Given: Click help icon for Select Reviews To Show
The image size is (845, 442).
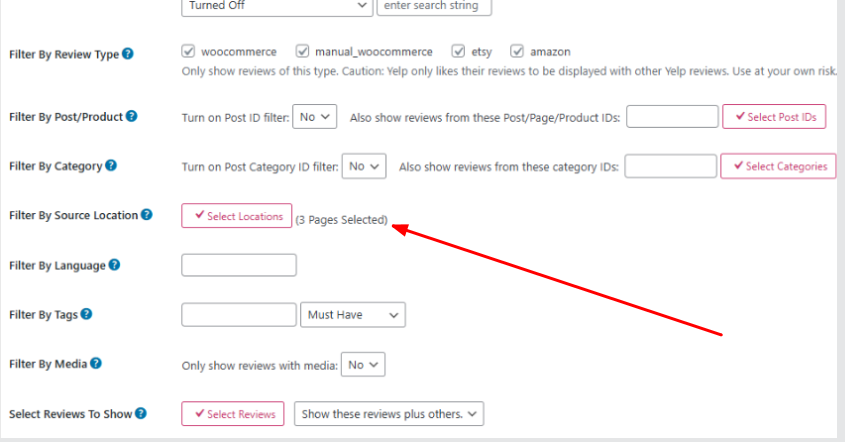Looking at the screenshot, I should [x=141, y=413].
